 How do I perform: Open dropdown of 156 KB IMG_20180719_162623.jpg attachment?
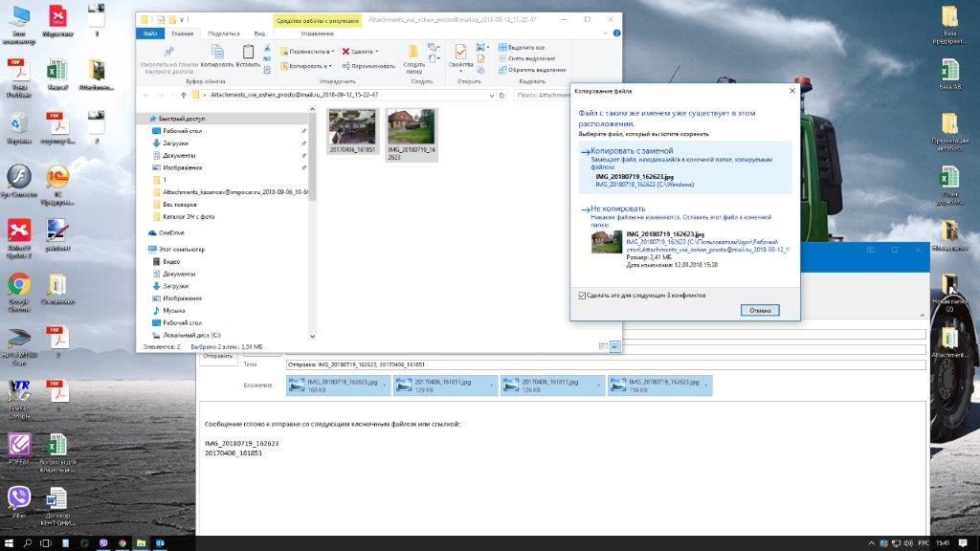point(706,385)
